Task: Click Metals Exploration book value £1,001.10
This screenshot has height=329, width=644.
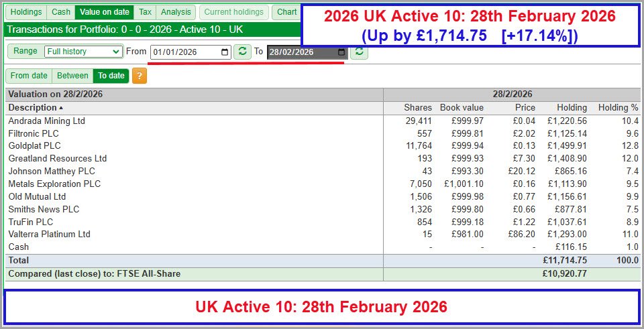Action: [x=464, y=184]
